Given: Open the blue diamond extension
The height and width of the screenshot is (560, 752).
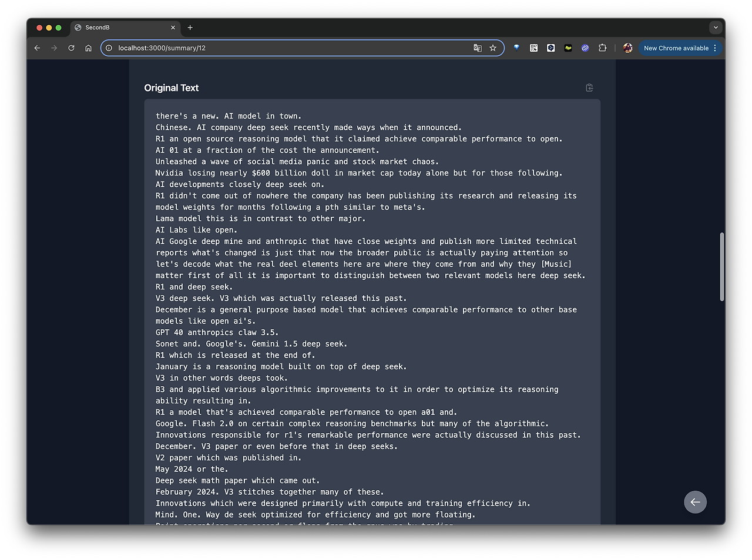Looking at the screenshot, I should (516, 48).
